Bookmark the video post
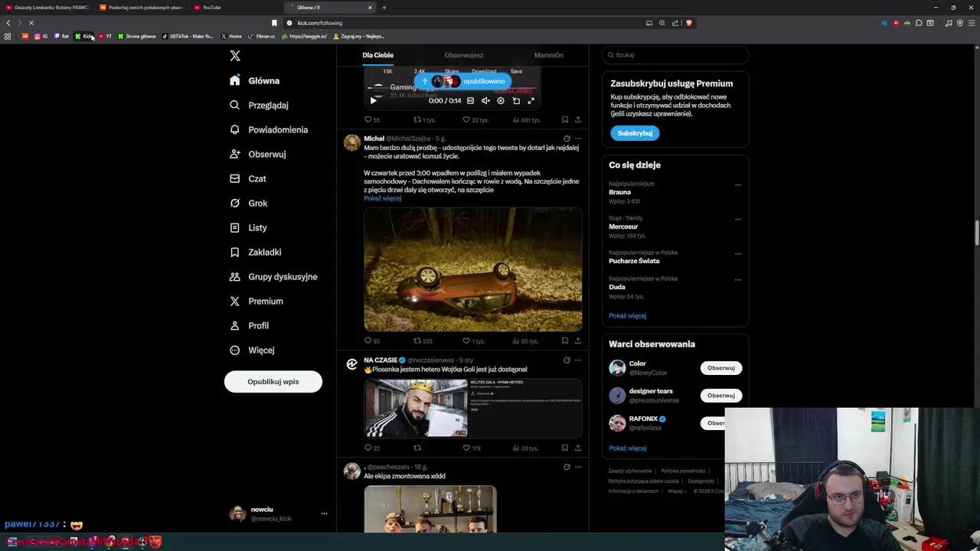Viewport: 980px width, 551px height. pos(565,119)
